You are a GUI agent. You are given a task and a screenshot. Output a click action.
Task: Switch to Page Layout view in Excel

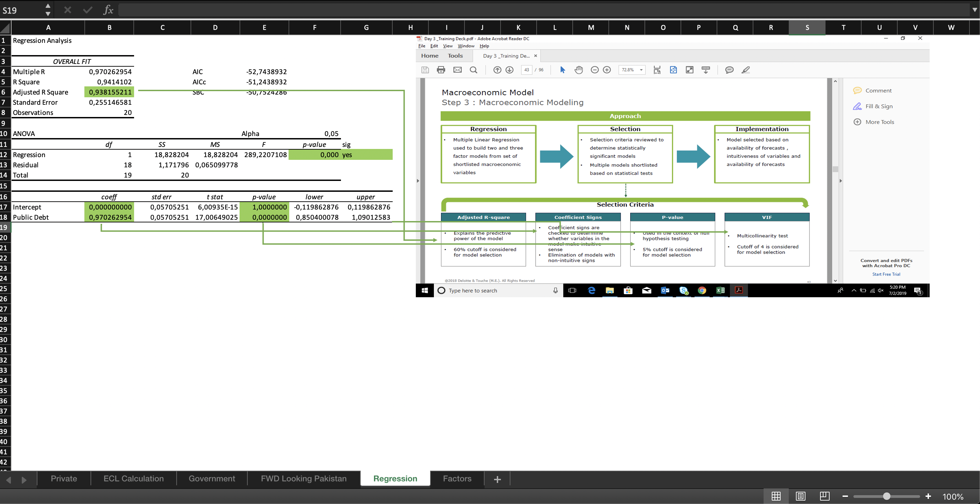pos(800,496)
